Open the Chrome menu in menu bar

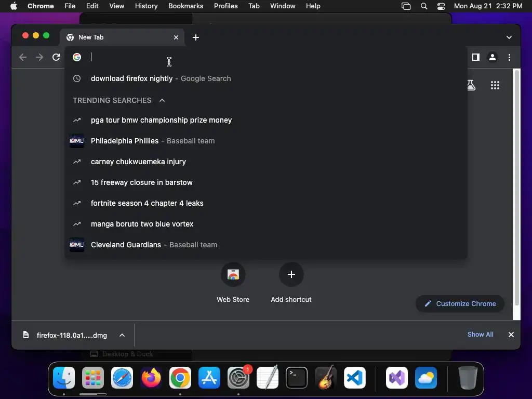[41, 6]
